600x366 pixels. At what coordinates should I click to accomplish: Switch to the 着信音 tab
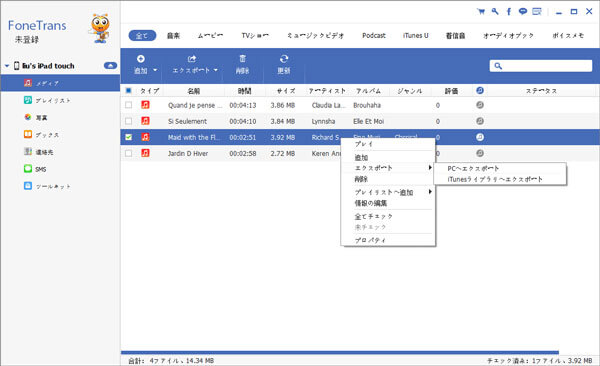455,36
